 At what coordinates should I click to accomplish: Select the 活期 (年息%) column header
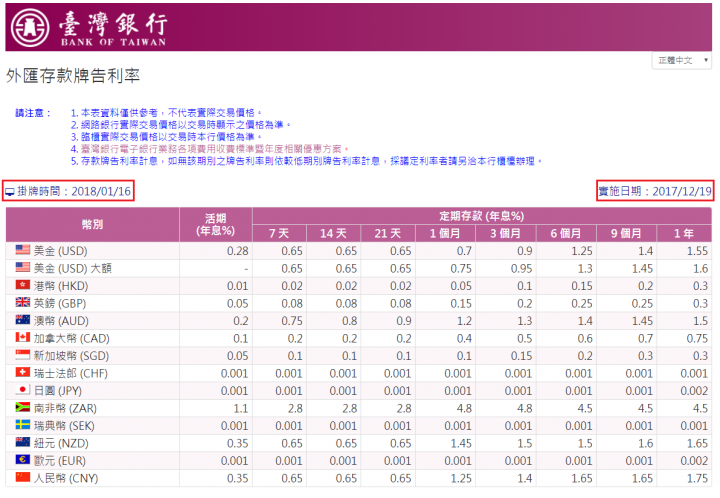[215, 224]
